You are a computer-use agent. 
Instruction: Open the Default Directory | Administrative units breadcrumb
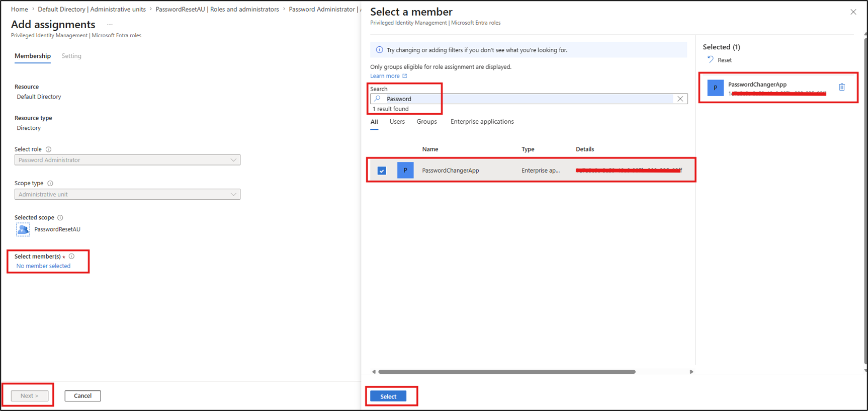[x=92, y=9]
